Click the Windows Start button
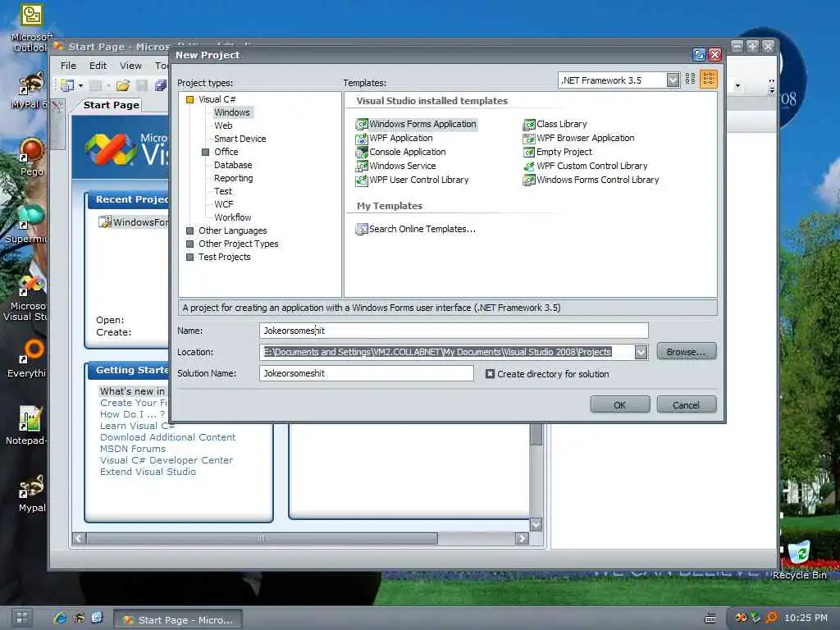 pos(21,618)
